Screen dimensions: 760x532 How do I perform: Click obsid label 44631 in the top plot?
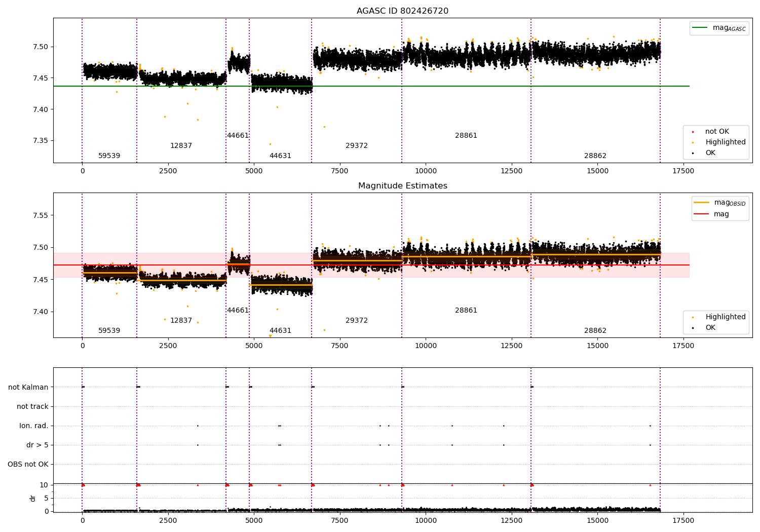[x=280, y=156]
